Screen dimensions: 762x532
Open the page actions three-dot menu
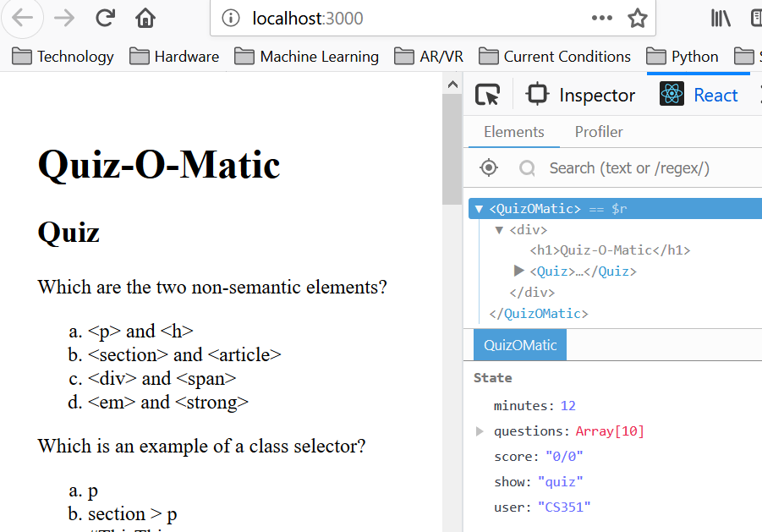602,18
